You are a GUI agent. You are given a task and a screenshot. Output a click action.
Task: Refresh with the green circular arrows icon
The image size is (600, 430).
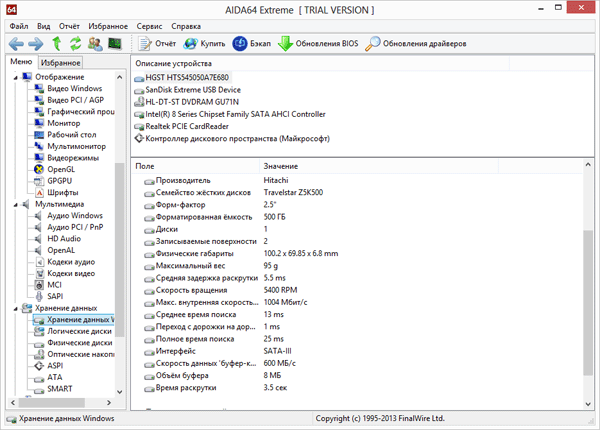(75, 44)
